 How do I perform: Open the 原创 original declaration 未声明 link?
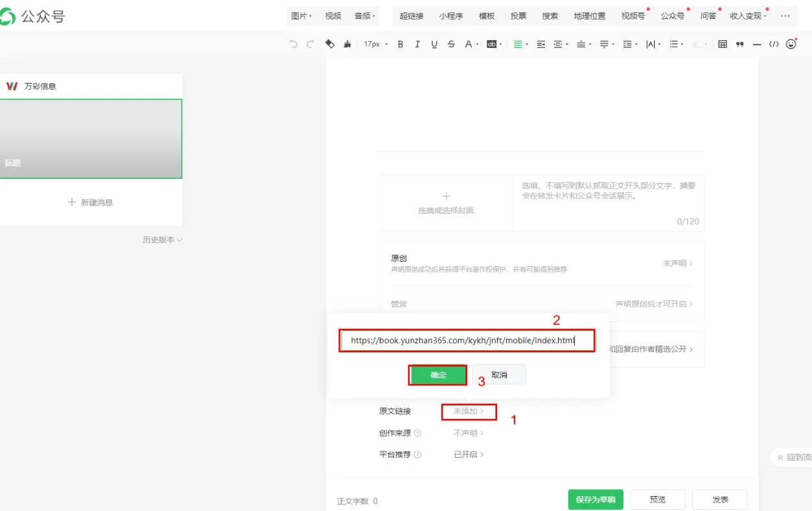[x=676, y=263]
